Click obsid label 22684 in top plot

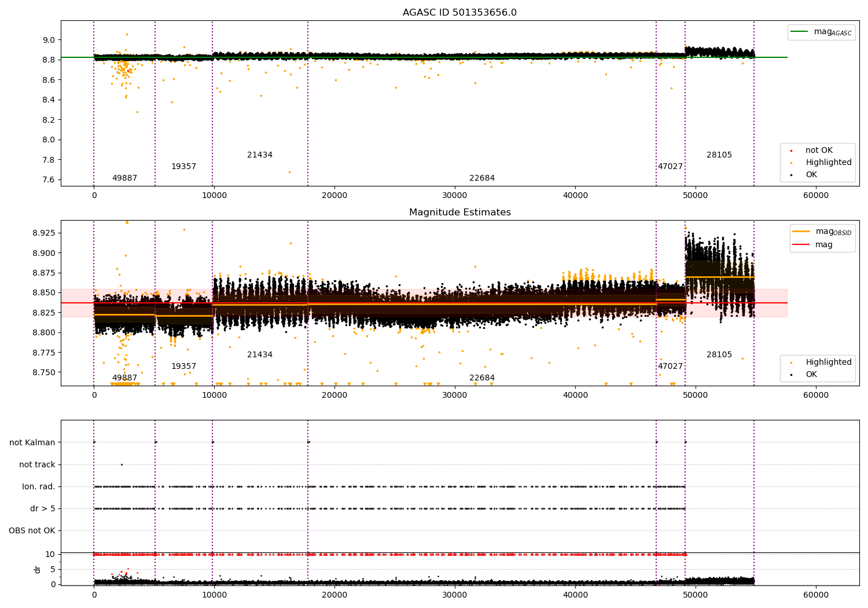tap(482, 178)
